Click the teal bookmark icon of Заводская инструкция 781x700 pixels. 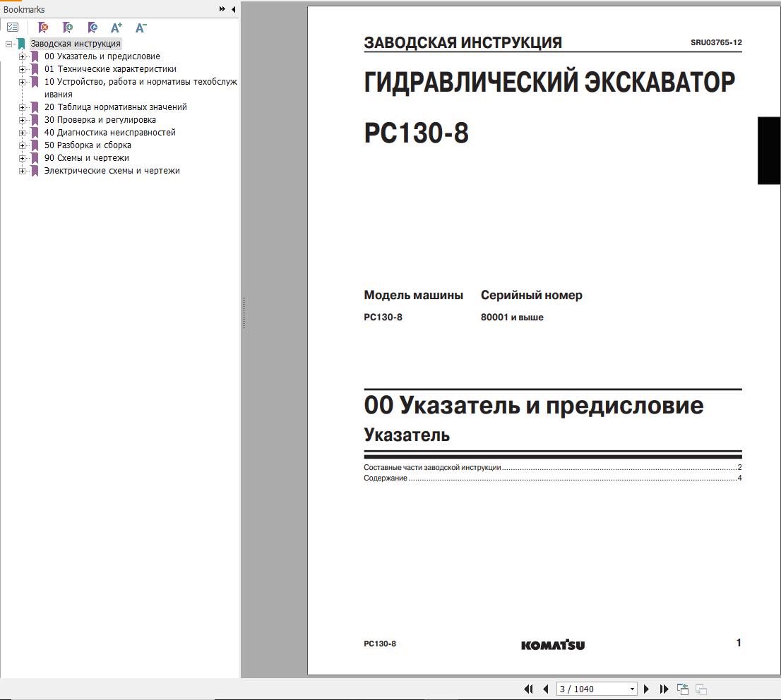[x=21, y=44]
